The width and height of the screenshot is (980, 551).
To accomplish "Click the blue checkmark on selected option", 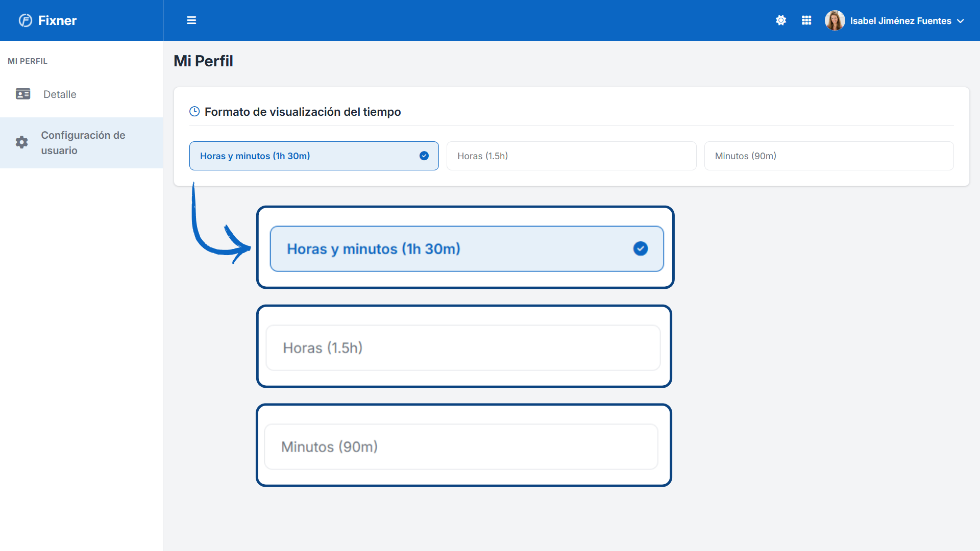I will [424, 156].
